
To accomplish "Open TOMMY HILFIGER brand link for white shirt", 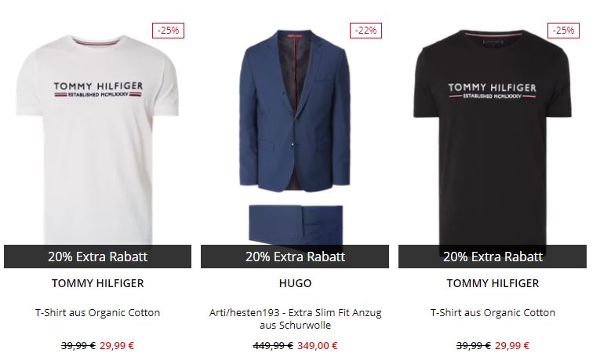I will [x=97, y=283].
